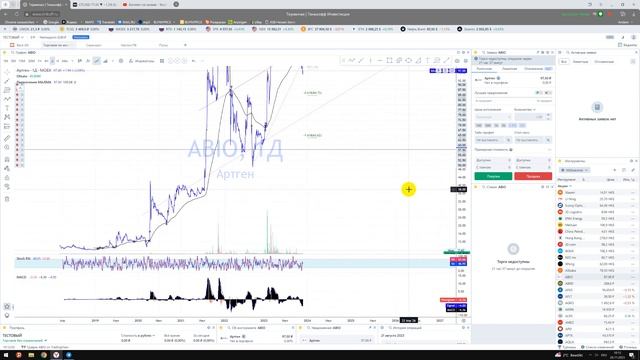The width and height of the screenshot is (640, 360).
Task: Click the highlighted date label on time axis
Action: tap(409, 320)
